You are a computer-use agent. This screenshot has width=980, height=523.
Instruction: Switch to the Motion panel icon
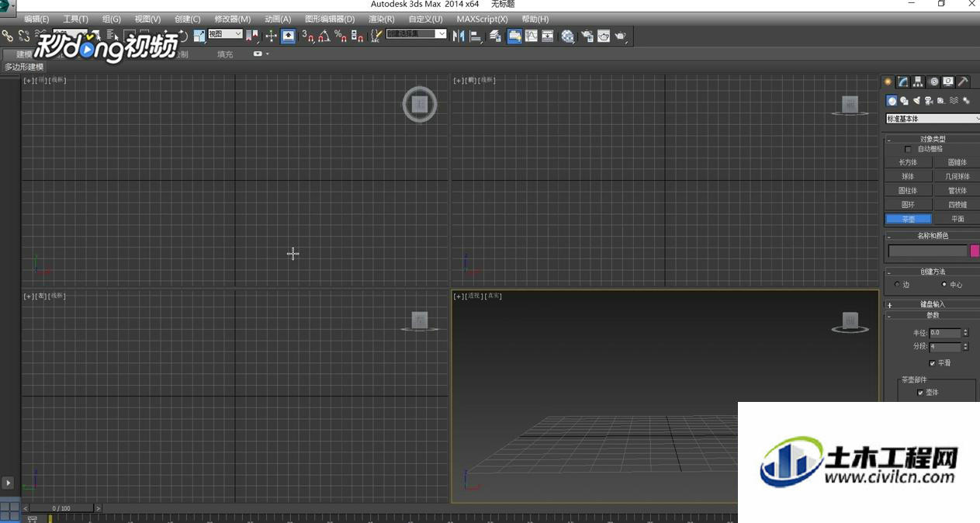point(933,81)
